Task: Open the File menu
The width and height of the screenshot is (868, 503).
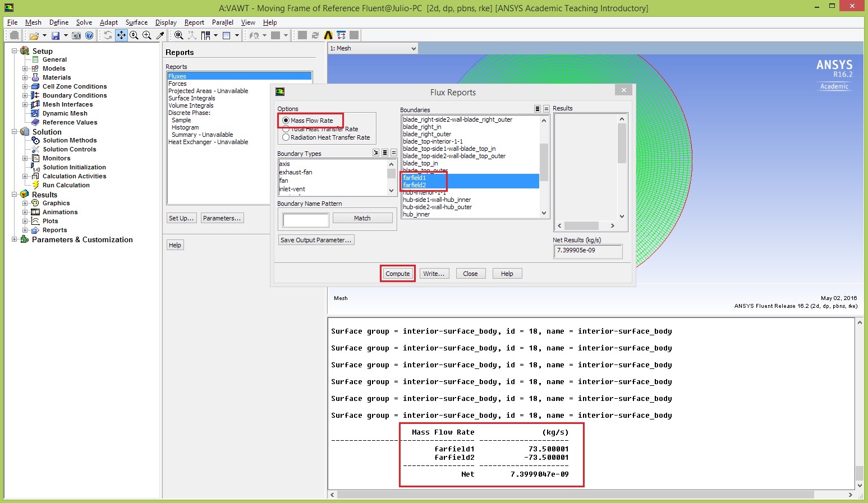Action: (x=12, y=22)
